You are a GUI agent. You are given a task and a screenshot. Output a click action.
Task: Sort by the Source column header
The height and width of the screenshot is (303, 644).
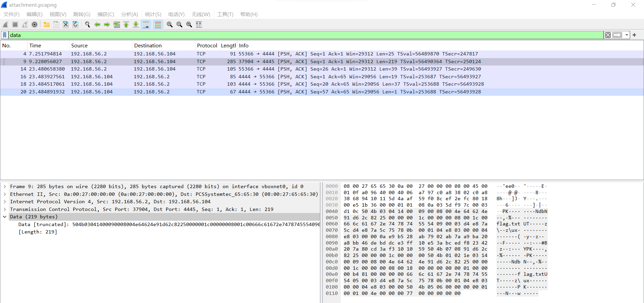coord(101,46)
